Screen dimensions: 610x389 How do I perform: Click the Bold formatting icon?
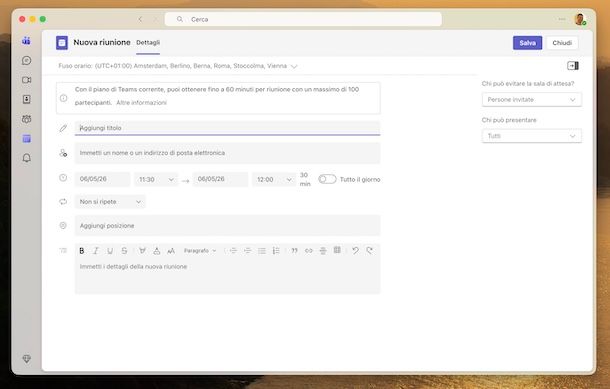pos(82,251)
